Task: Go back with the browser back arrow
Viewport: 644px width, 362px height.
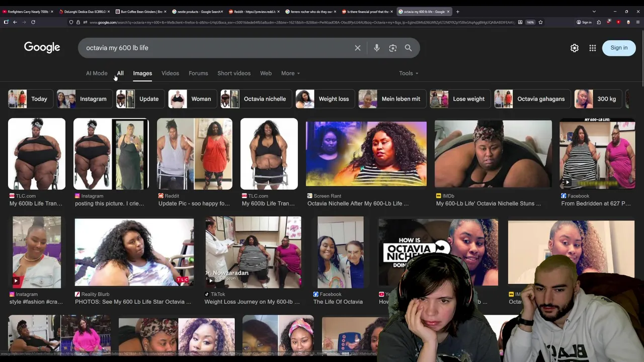Action: pyautogui.click(x=15, y=22)
